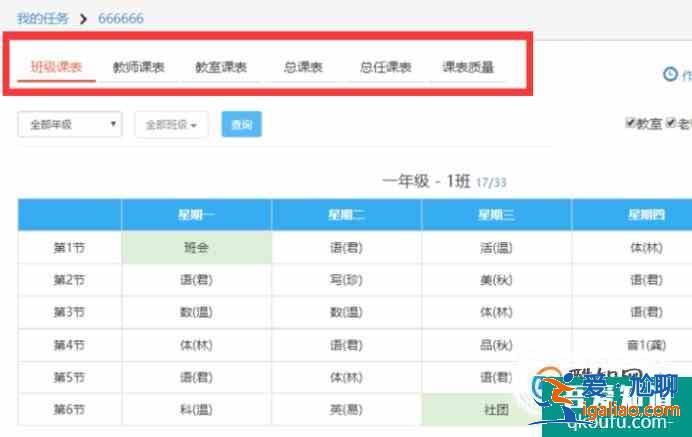Select the 课表质量 tab

click(x=468, y=68)
